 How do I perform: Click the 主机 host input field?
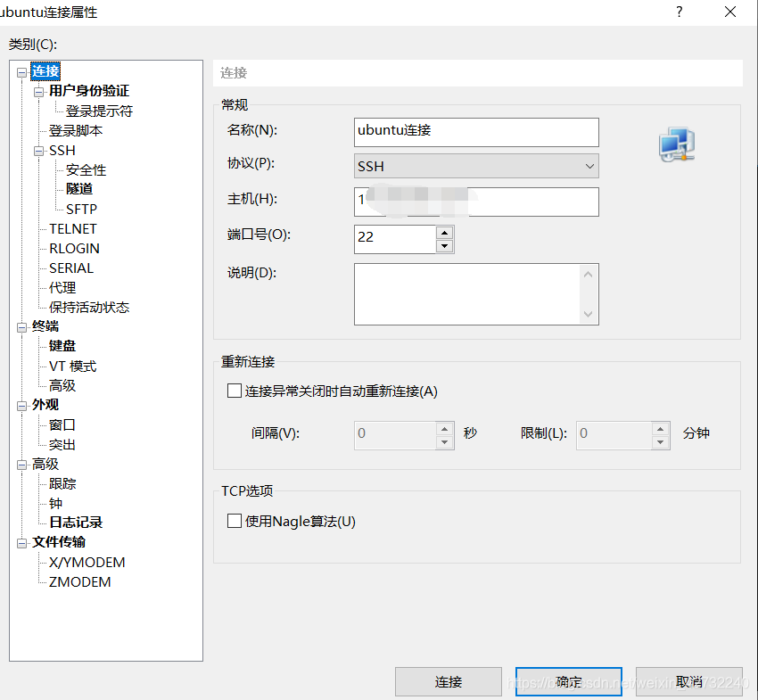pyautogui.click(x=476, y=202)
